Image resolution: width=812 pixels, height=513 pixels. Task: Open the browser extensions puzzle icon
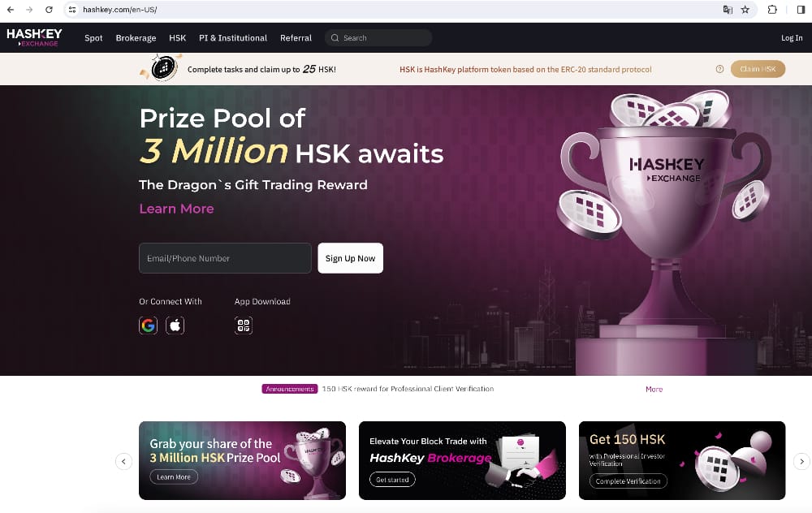coord(772,9)
